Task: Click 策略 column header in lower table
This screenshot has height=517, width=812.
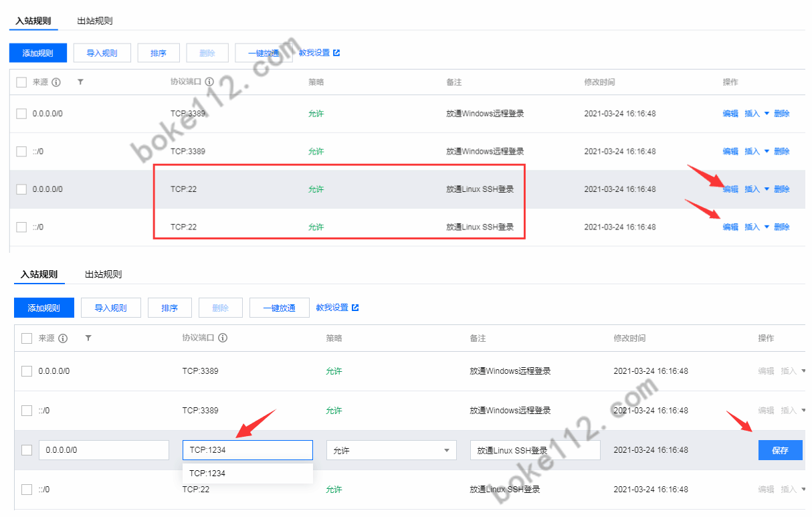Action: pos(334,338)
